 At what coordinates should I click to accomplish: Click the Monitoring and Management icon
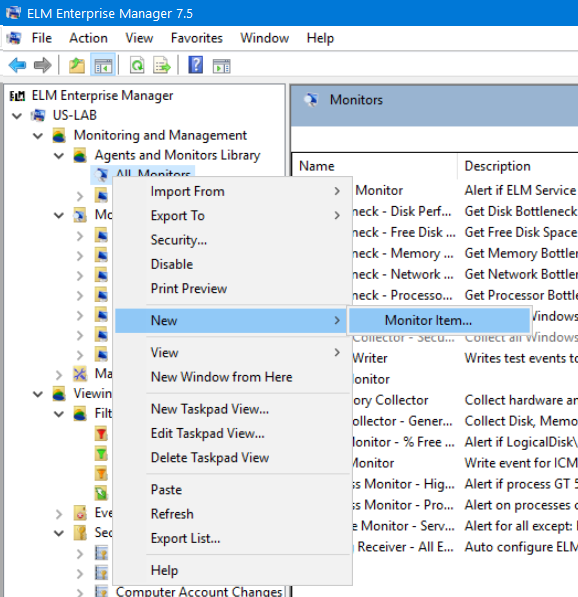[x=59, y=135]
